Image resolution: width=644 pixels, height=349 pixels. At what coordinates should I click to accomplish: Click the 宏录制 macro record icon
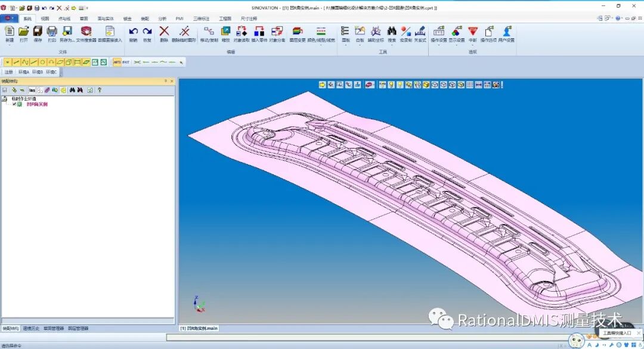click(x=406, y=31)
